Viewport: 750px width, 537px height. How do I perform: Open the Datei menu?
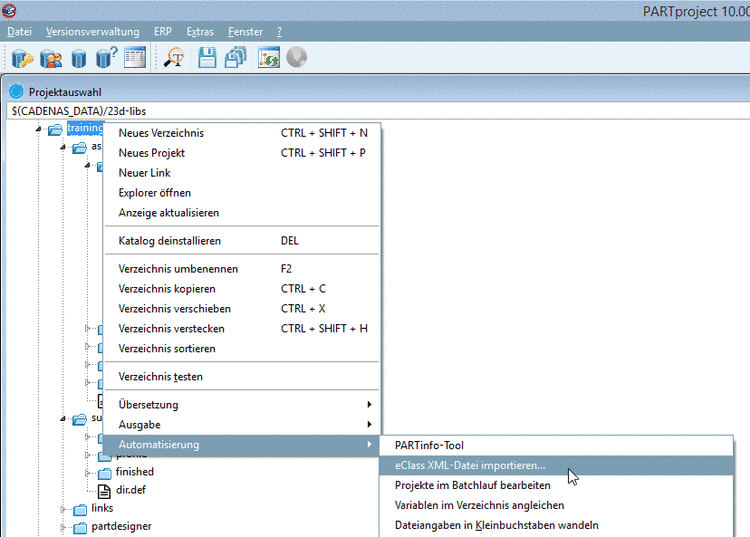[20, 32]
